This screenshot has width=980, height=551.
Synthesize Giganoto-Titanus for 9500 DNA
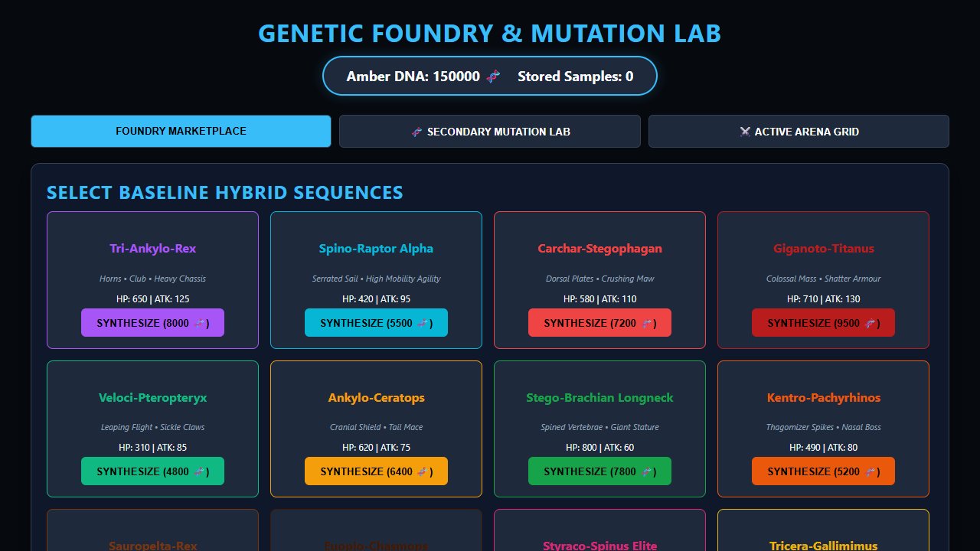point(823,323)
